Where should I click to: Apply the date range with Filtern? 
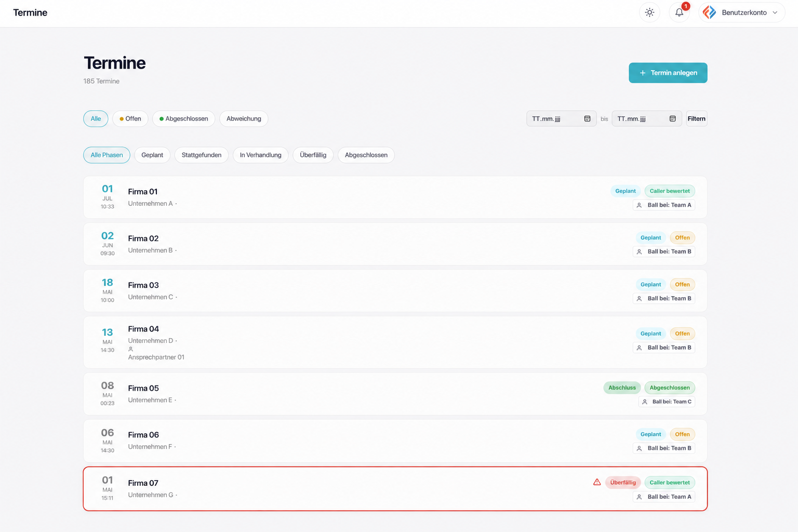point(697,118)
